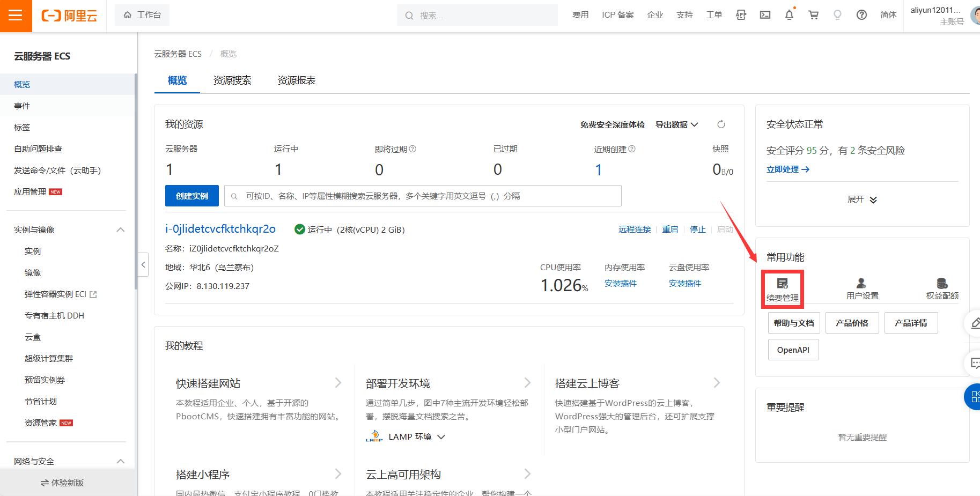This screenshot has width=980, height=496.
Task: Click 安装插件 under 云盘使用率
Action: [685, 283]
